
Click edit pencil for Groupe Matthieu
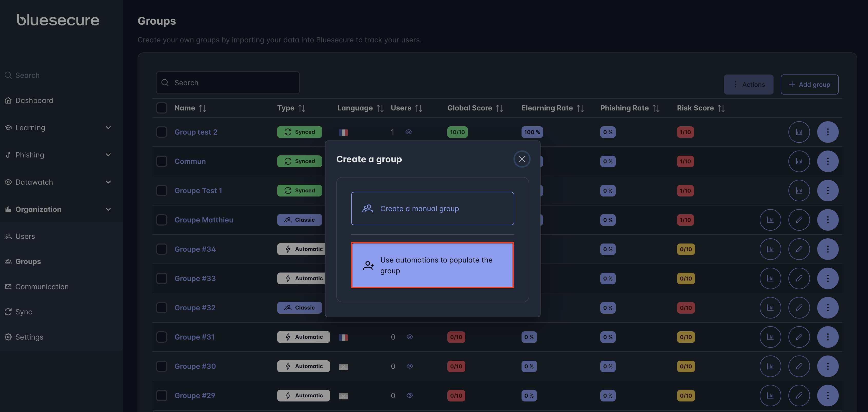[799, 220]
